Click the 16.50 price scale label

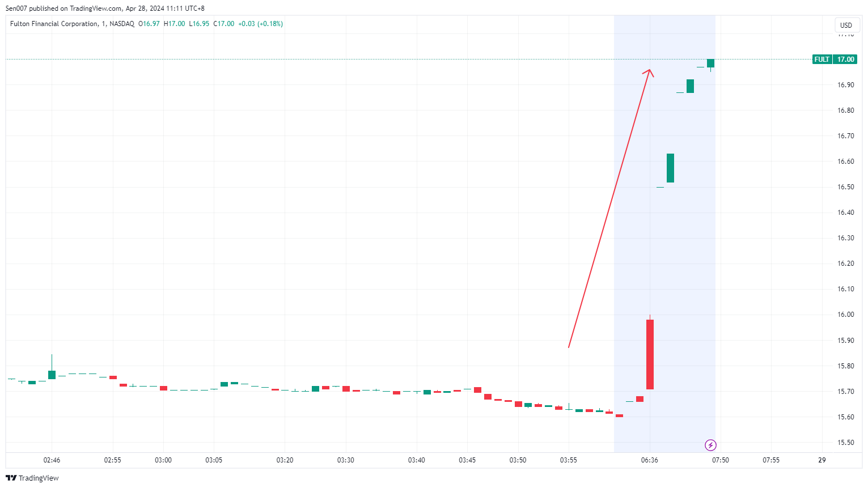pos(845,187)
